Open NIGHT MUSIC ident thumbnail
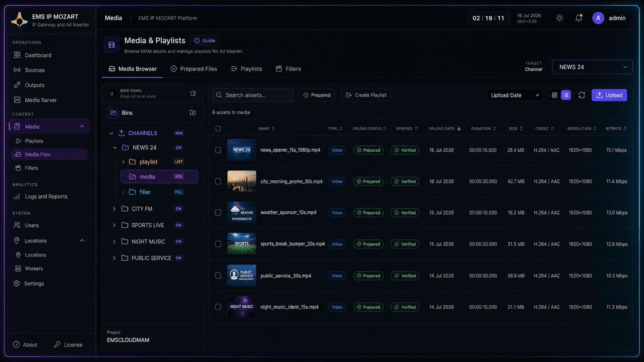This screenshot has height=362, width=644. 241,307
